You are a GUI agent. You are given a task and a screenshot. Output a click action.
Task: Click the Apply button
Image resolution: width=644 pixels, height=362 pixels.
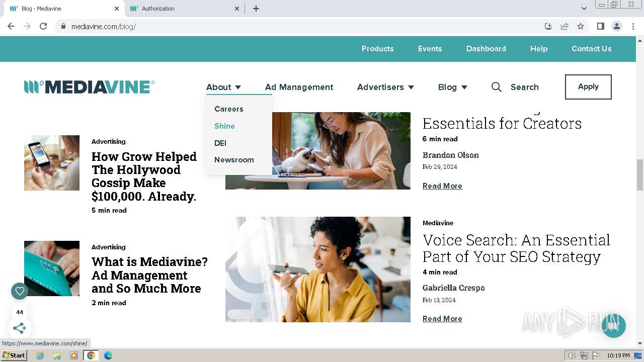[x=588, y=87]
